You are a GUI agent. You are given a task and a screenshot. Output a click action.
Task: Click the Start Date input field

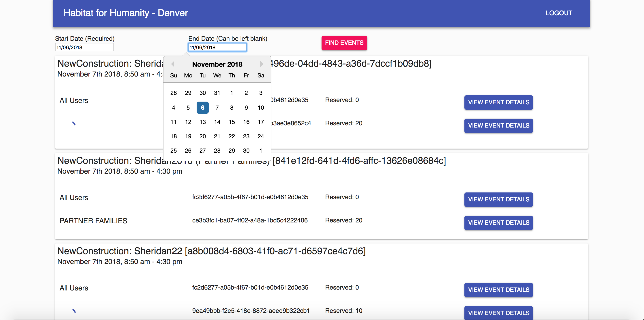[x=84, y=47]
